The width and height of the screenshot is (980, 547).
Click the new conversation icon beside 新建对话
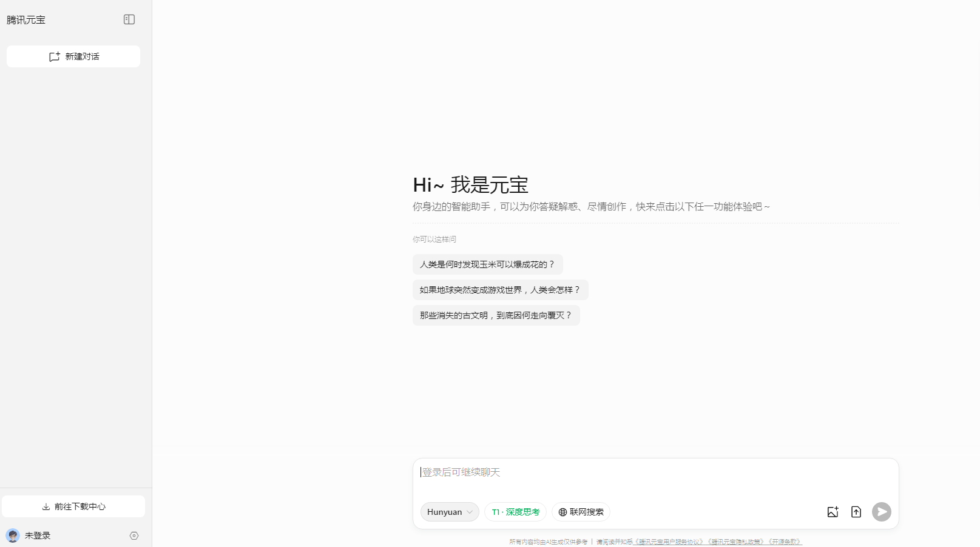tap(55, 56)
